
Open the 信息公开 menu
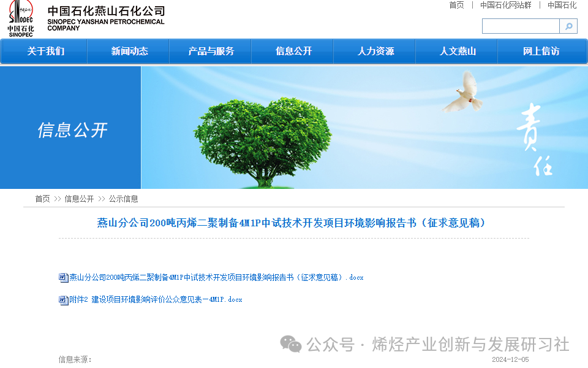[x=293, y=51]
